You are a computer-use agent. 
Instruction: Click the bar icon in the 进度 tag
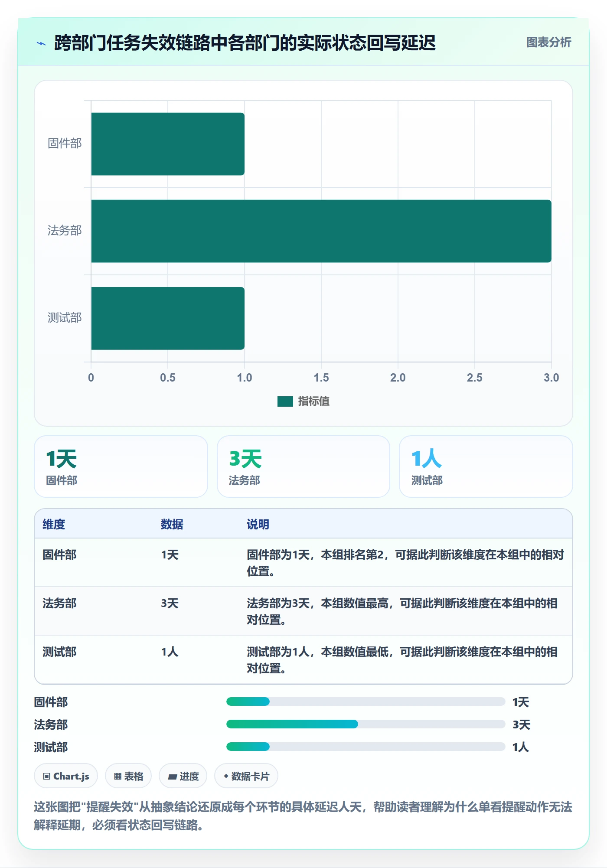click(172, 777)
